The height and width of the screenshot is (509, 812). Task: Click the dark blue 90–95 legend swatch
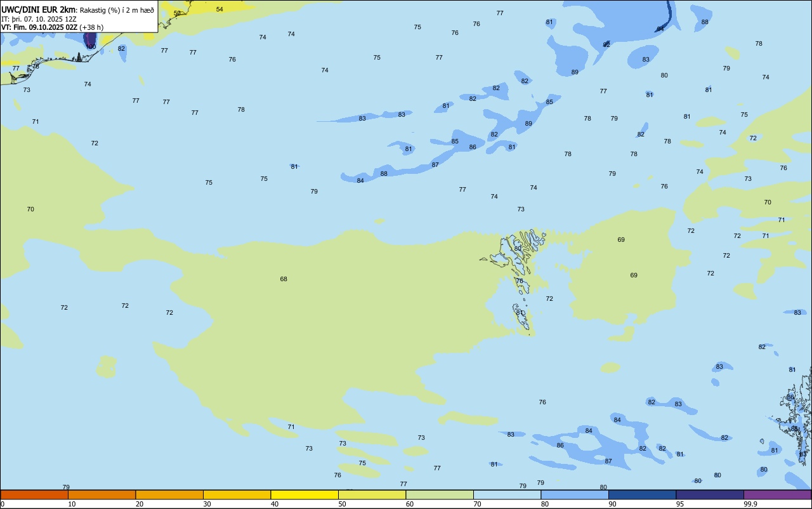[x=642, y=494]
